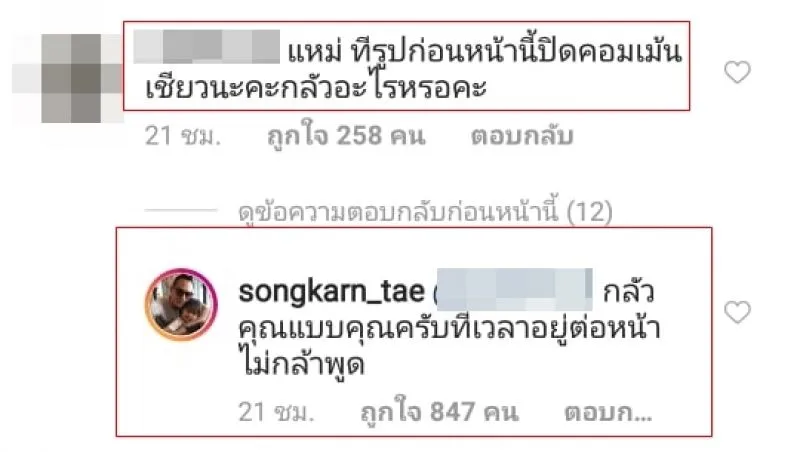Viewport: 800px width, 452px height.
Task: Click the blurred username on the top comment
Action: pos(207,47)
